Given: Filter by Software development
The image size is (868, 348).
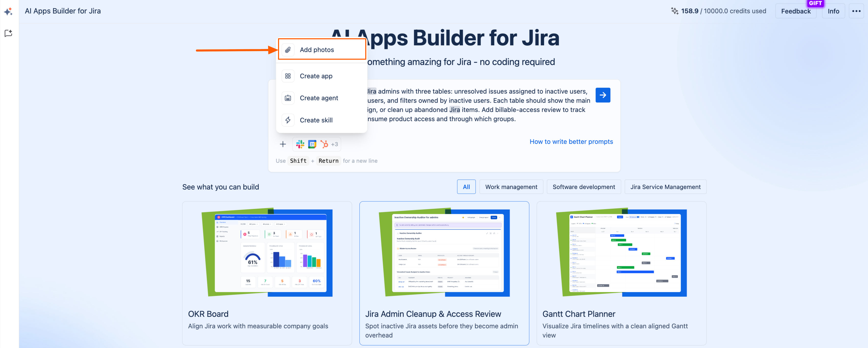Looking at the screenshot, I should click(584, 187).
